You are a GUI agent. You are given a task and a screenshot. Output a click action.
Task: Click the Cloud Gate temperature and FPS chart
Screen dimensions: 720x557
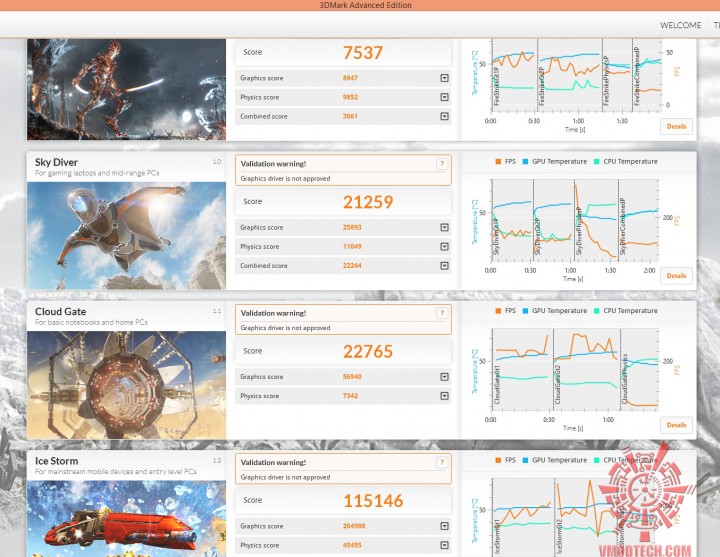[x=575, y=370]
